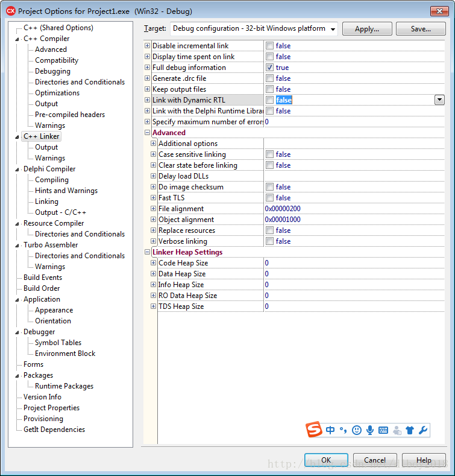Image resolution: width=455 pixels, height=476 pixels.
Task: Enable Verbose linking checkbox
Action: (269, 241)
